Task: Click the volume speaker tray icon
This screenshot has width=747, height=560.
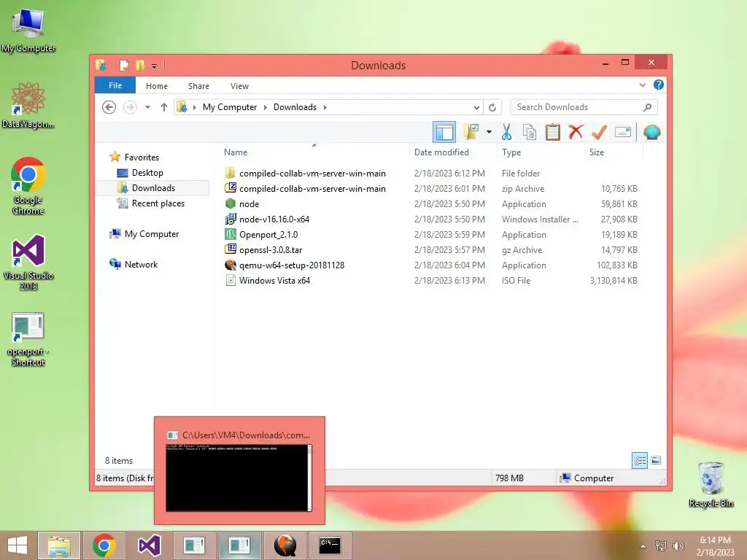Action: click(678, 545)
